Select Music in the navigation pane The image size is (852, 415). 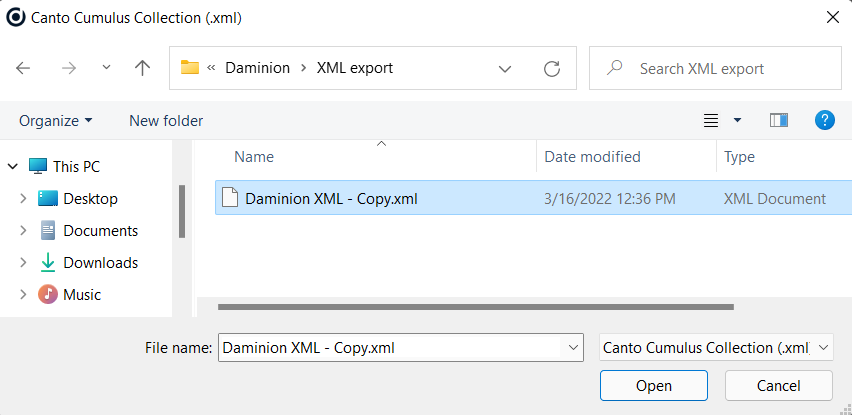[x=82, y=294]
